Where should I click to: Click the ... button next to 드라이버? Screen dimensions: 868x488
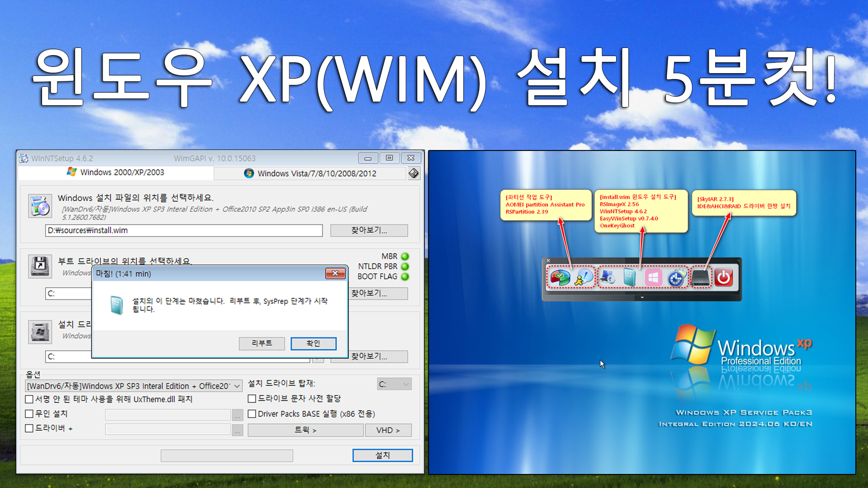point(237,430)
